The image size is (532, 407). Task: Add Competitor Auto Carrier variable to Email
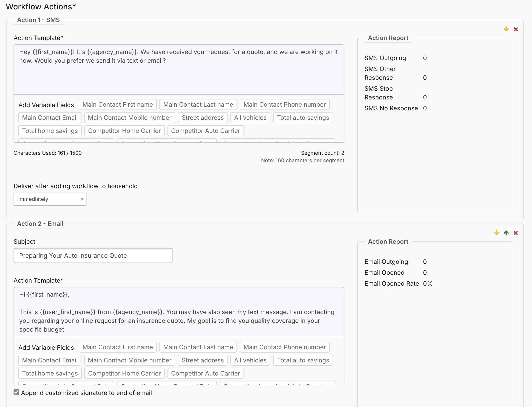205,373
